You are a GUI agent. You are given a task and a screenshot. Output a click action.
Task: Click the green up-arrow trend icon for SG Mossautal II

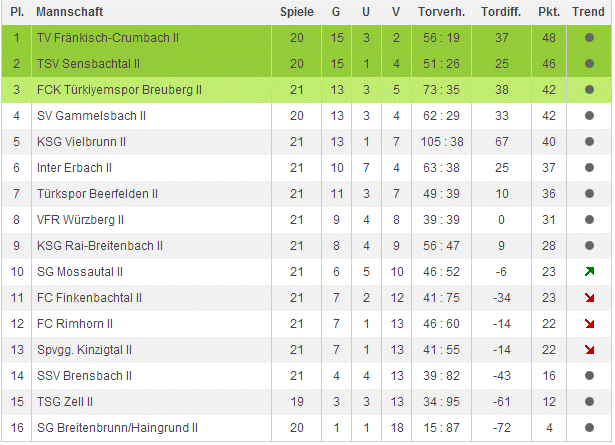pyautogui.click(x=589, y=271)
